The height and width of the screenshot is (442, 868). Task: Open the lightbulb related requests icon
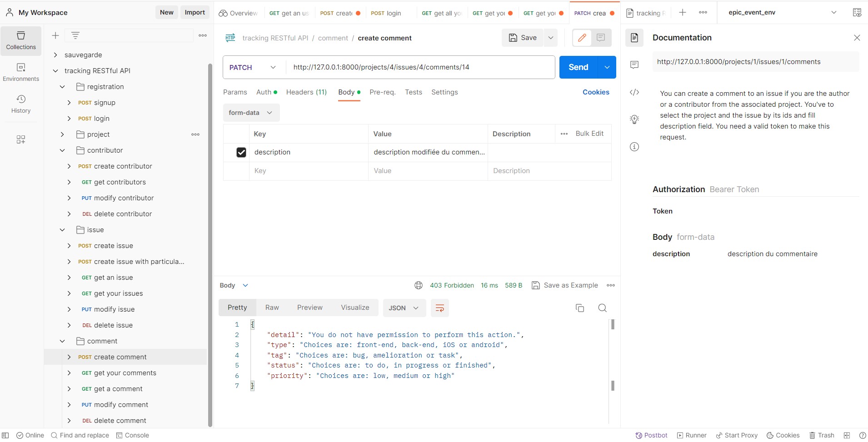click(x=634, y=119)
